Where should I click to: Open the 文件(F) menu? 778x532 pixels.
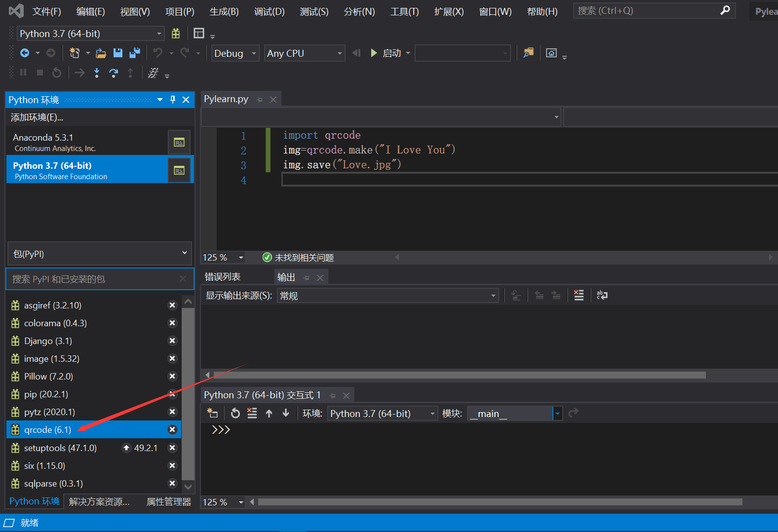[47, 11]
